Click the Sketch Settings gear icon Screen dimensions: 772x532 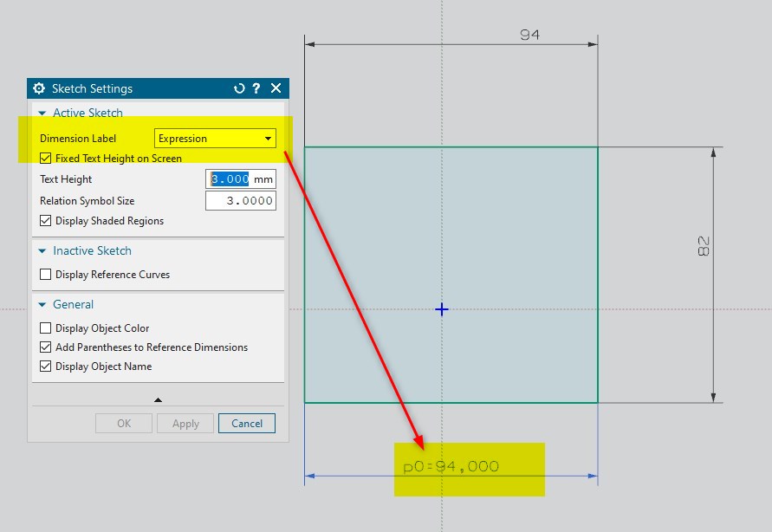pos(39,88)
